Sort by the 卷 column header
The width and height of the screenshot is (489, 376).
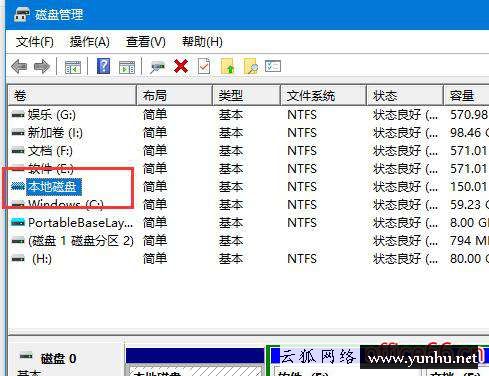72,96
